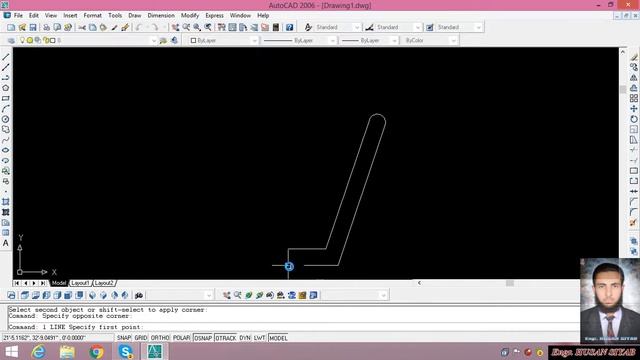Click the horizontal scrollbar left arrow
640x360 pixels.
(419, 283)
